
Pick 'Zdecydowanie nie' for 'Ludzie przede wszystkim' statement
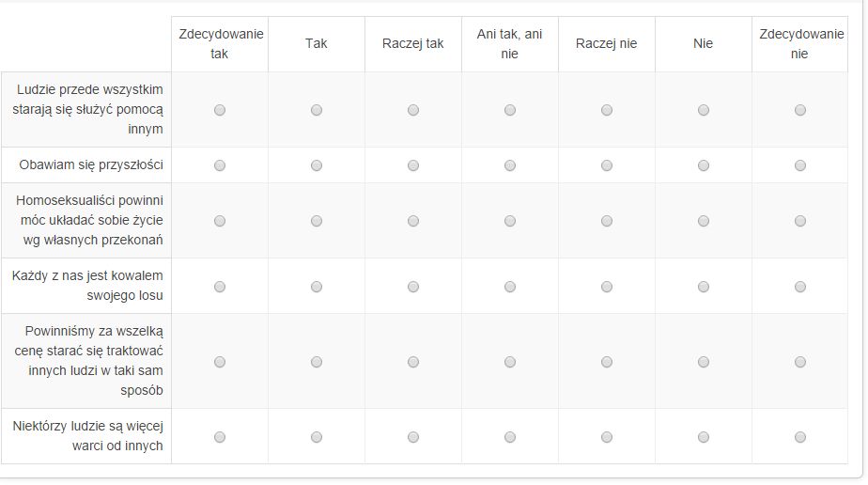[800, 110]
